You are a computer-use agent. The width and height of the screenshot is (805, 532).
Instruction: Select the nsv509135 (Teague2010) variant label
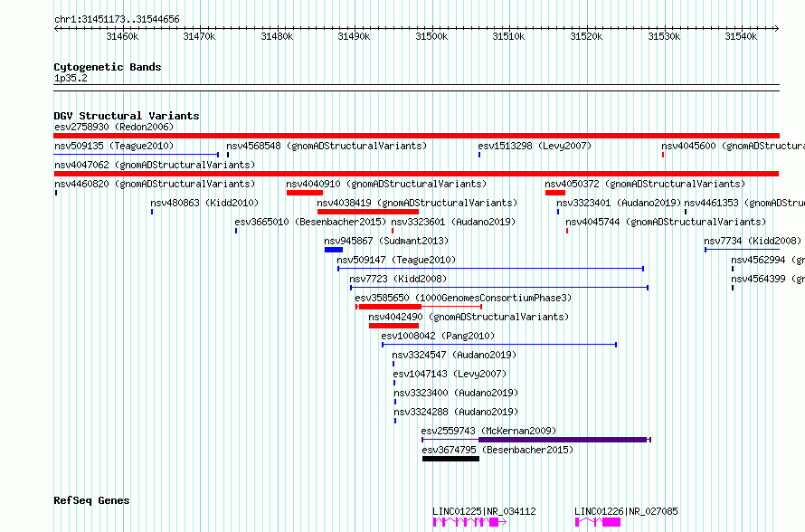click(114, 146)
